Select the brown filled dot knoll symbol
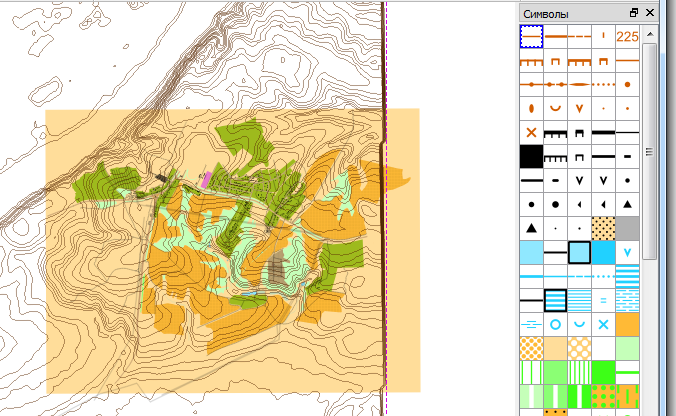Image resolution: width=676 pixels, height=416 pixels. (627, 84)
